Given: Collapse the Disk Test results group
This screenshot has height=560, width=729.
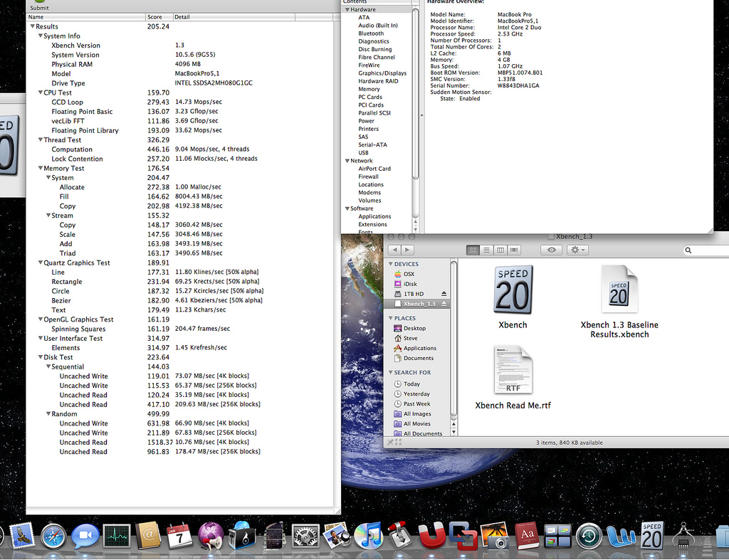Looking at the screenshot, I should pos(39,357).
